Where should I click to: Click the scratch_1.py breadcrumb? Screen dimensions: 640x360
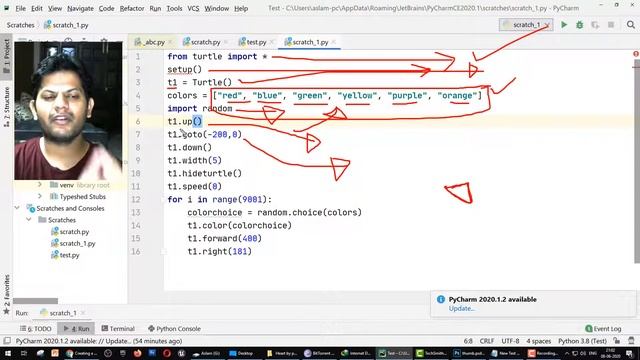(x=67, y=25)
